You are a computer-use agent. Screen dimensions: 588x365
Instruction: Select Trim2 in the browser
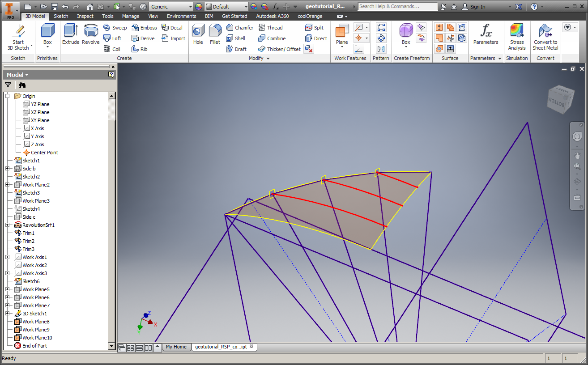(x=28, y=241)
